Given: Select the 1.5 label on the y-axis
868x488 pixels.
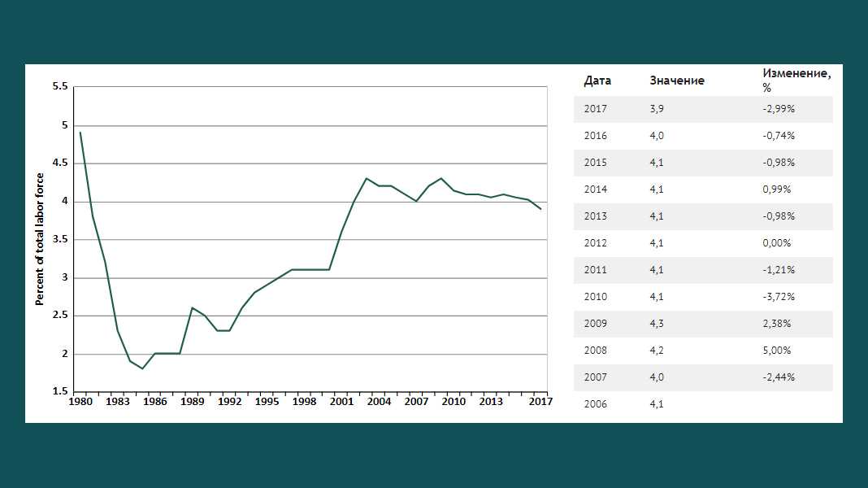Looking at the screenshot, I should pos(59,392).
